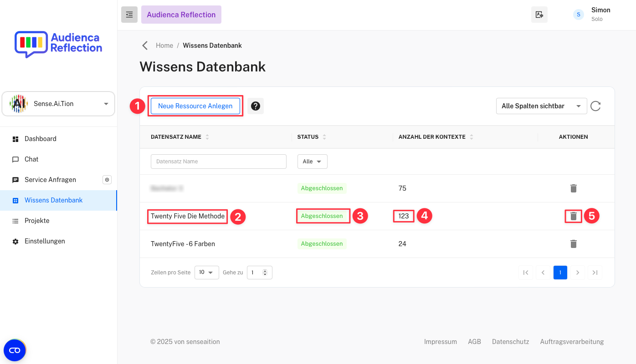Viewport: 636px width, 364px height.
Task: Open the 'Alle Spalten sichtbar' dropdown
Action: pyautogui.click(x=541, y=106)
